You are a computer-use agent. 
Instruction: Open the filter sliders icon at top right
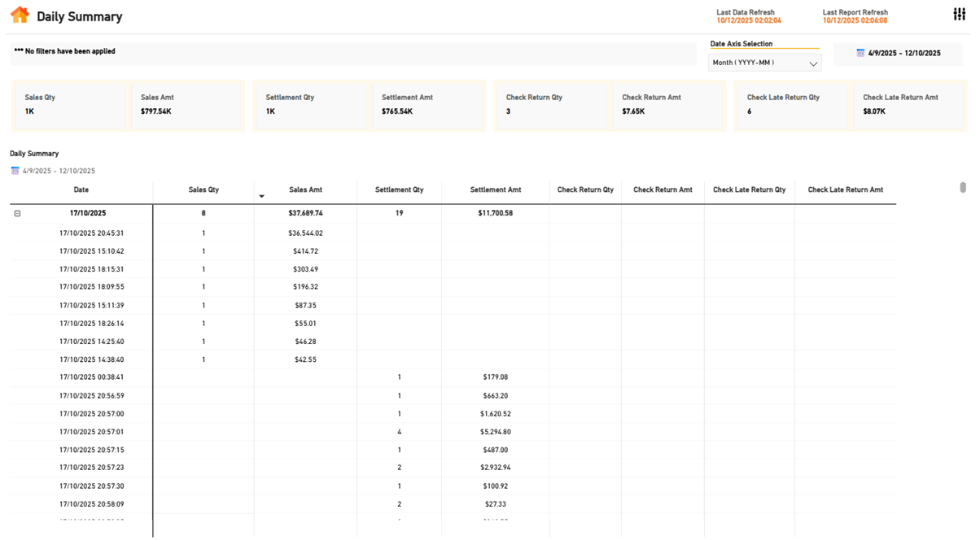pos(959,15)
